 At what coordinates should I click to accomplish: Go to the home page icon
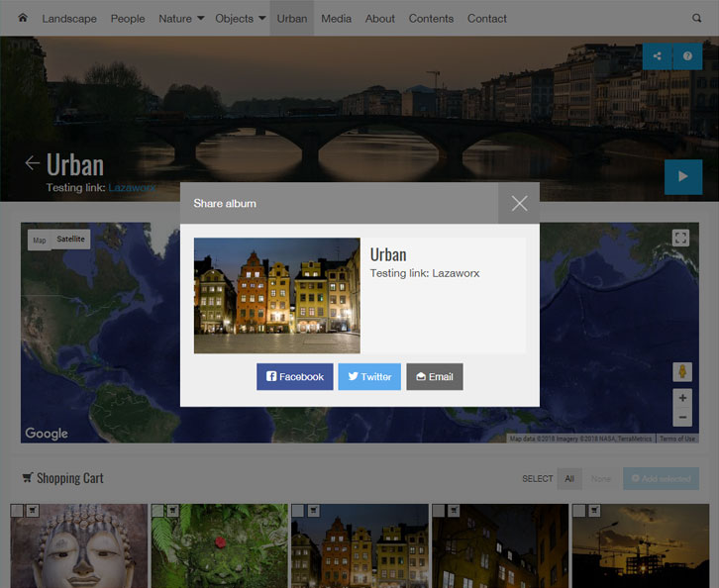(23, 18)
